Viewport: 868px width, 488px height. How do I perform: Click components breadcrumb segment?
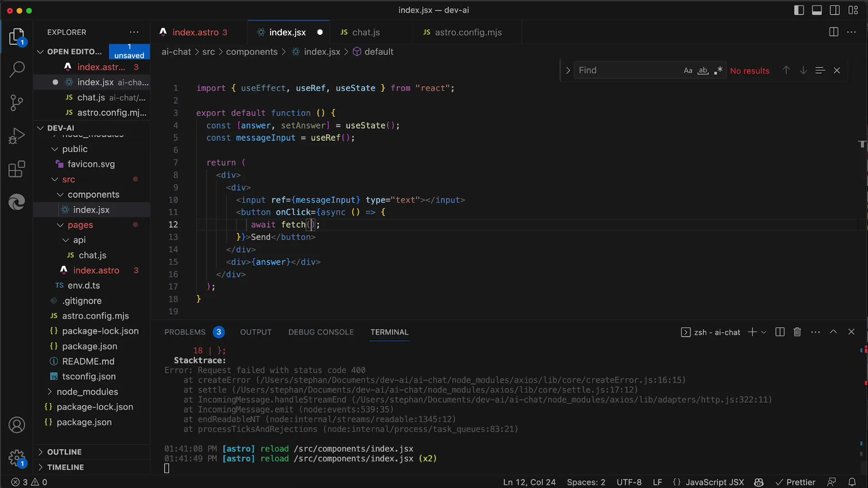[x=252, y=52]
